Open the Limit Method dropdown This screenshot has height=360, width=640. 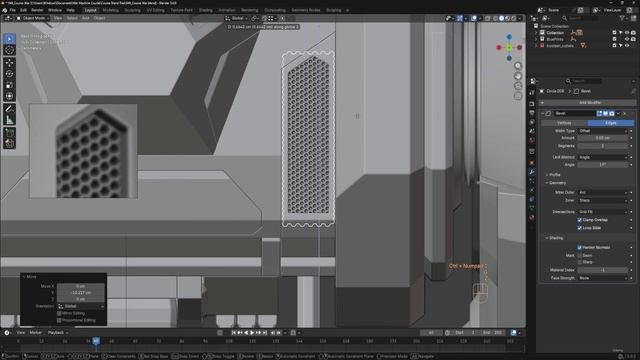(x=603, y=157)
